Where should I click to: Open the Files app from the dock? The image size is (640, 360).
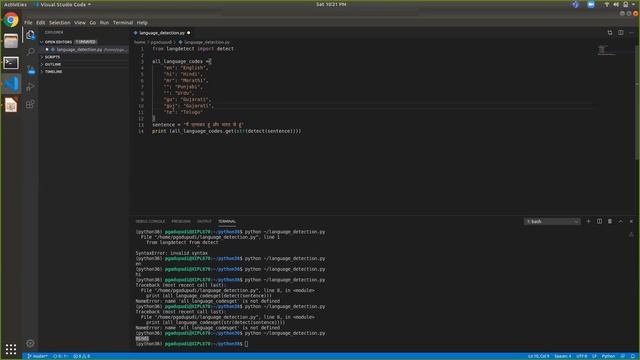point(11,41)
